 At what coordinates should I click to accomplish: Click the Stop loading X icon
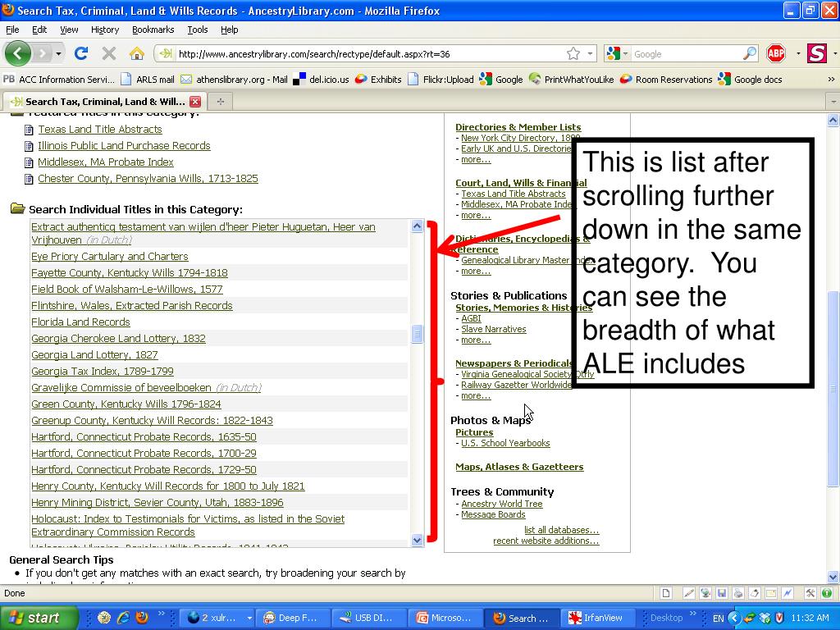pyautogui.click(x=109, y=53)
